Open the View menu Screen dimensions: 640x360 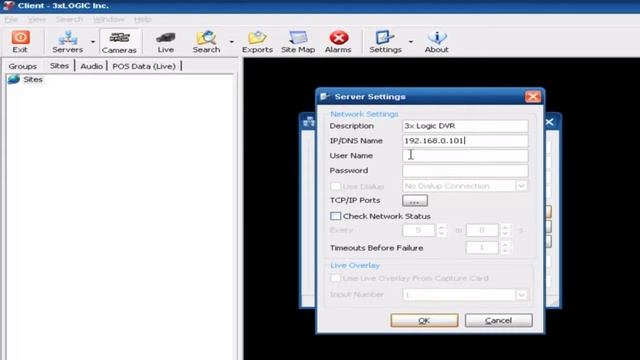(36, 20)
